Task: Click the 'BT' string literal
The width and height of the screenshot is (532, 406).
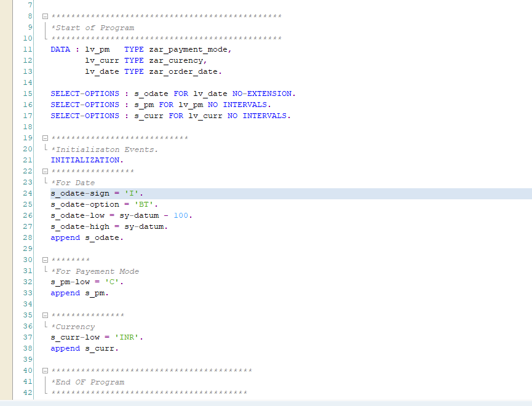Action: pos(144,204)
